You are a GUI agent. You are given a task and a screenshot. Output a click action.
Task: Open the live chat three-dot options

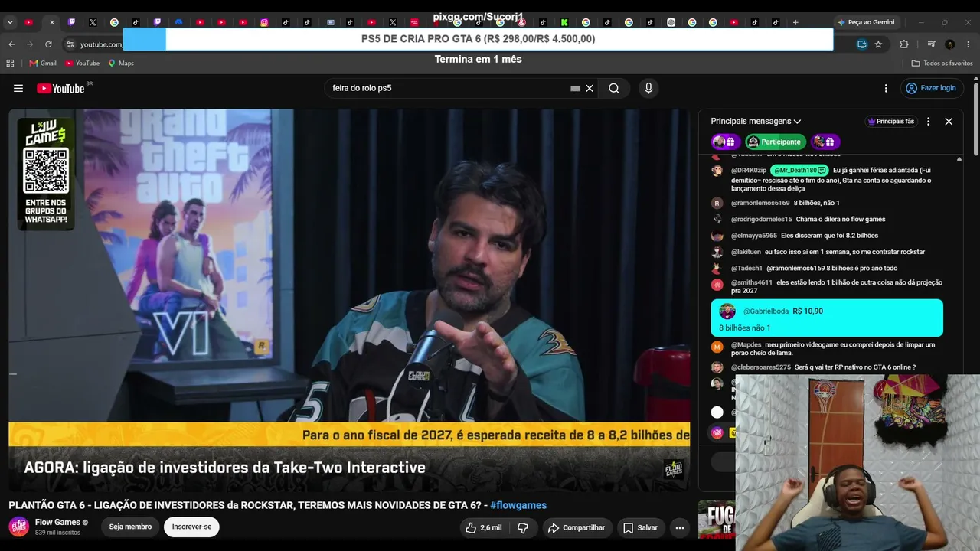click(x=928, y=121)
